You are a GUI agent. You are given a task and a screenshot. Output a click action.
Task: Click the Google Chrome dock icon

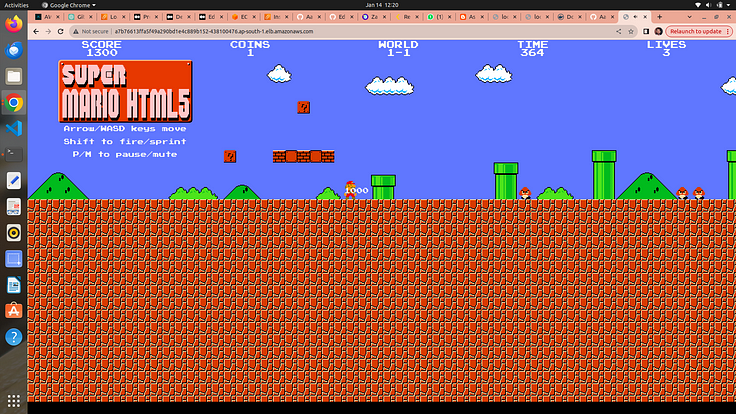tap(14, 102)
